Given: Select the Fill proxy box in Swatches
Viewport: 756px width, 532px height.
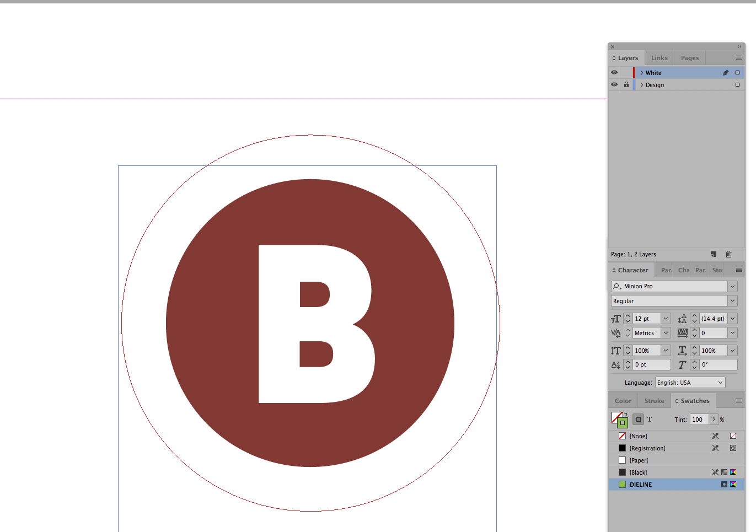Looking at the screenshot, I should click(x=616, y=417).
